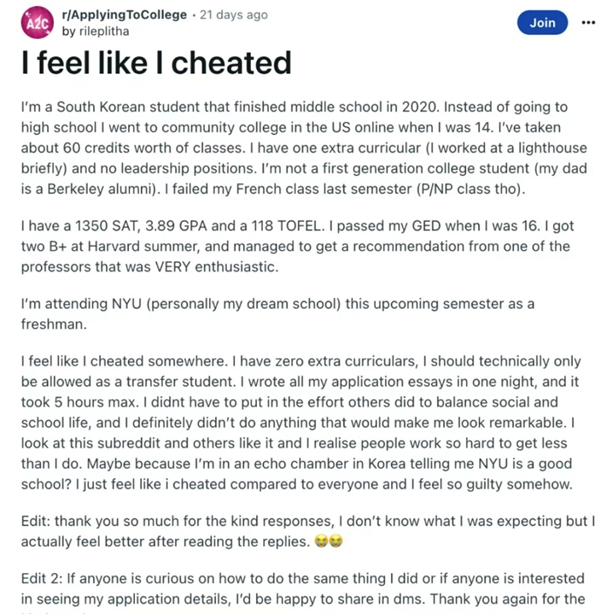Click the "VERY enthusiastic" phrase
The width and height of the screenshot is (607, 614).
coord(217,267)
